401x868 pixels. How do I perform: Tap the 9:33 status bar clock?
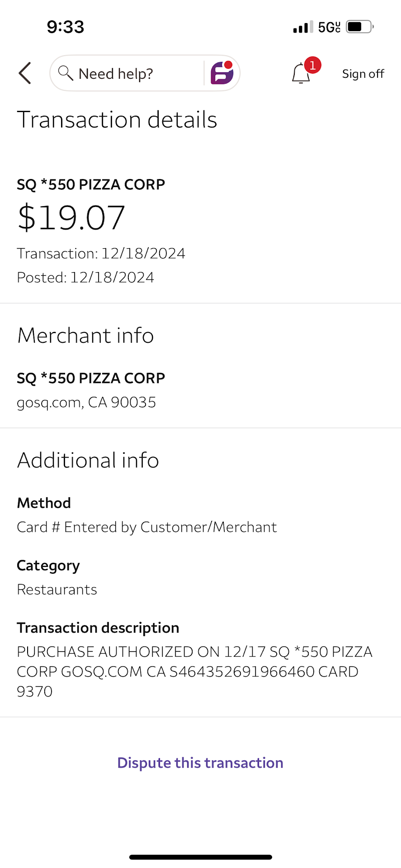click(66, 27)
